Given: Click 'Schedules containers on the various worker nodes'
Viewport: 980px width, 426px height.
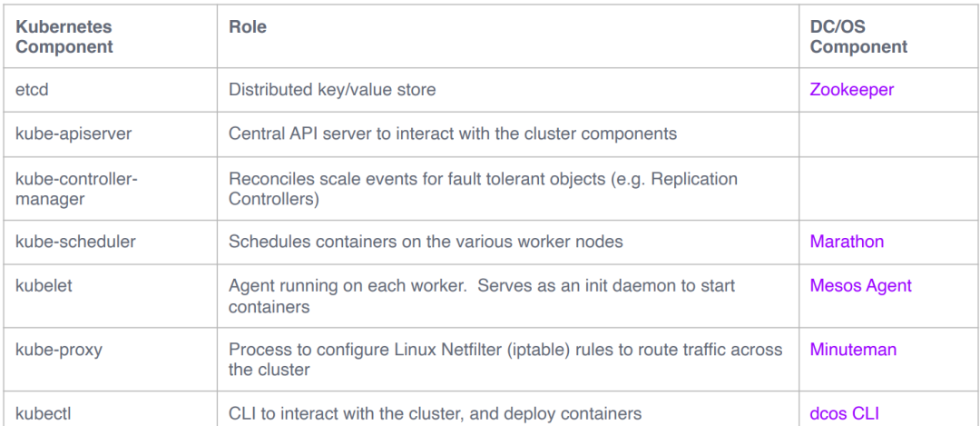Looking at the screenshot, I should click(426, 242).
